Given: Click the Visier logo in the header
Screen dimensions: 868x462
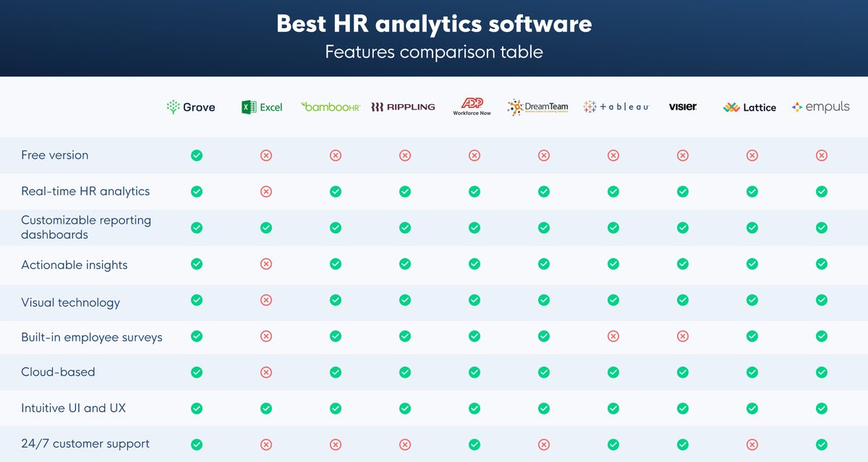Looking at the screenshot, I should click(x=683, y=106).
